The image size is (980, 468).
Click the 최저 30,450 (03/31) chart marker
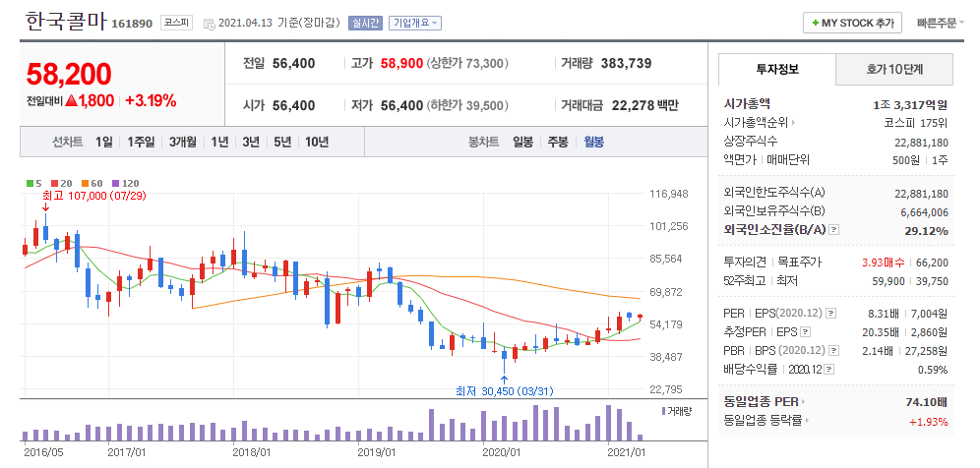(505, 391)
